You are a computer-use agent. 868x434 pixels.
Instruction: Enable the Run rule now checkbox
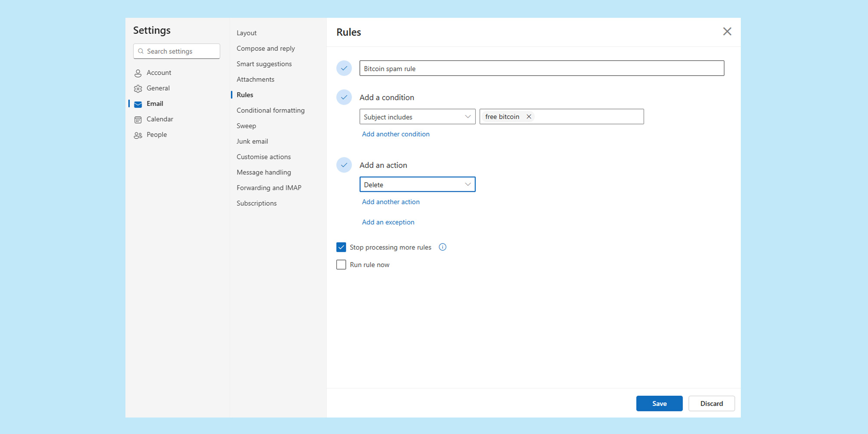(x=341, y=264)
